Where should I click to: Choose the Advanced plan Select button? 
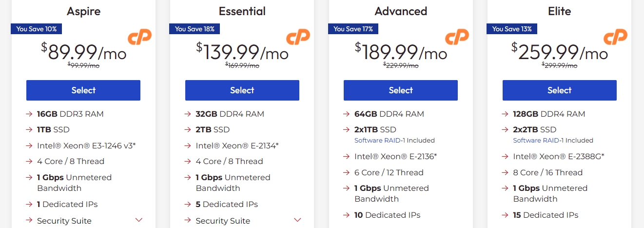pos(401,90)
